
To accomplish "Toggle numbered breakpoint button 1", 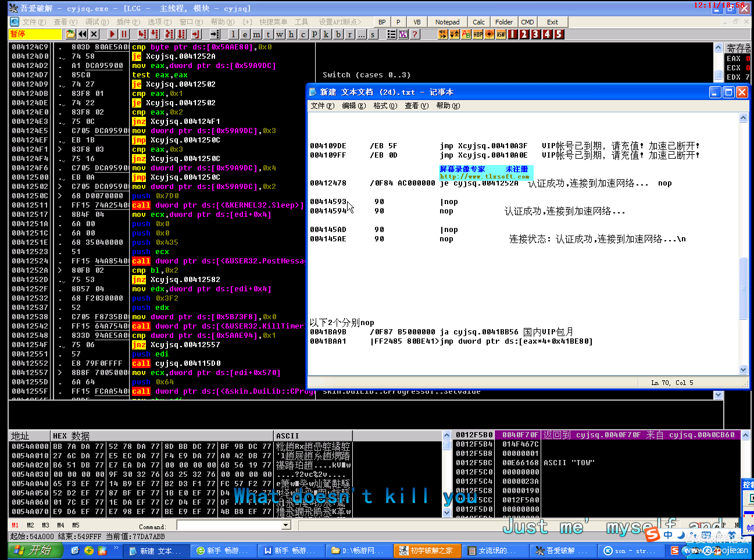I will tap(512, 34).
